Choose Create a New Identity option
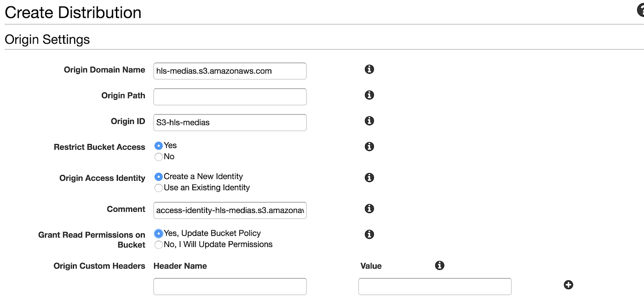The height and width of the screenshot is (305, 644). [159, 177]
